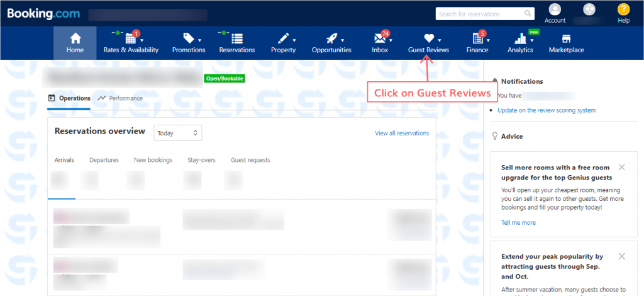Open the Inbox envelope icon

click(x=379, y=39)
